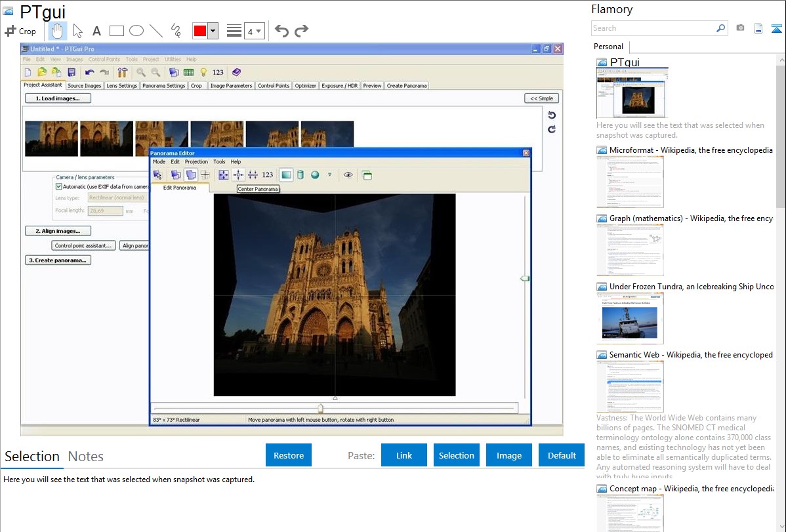Select the Crop tool
This screenshot has width=786, height=532.
[x=20, y=31]
